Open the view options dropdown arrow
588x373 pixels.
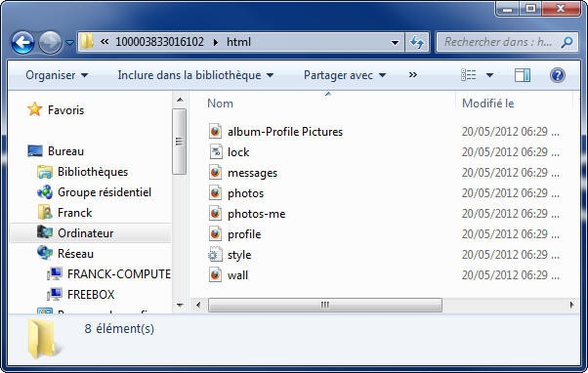click(x=489, y=75)
